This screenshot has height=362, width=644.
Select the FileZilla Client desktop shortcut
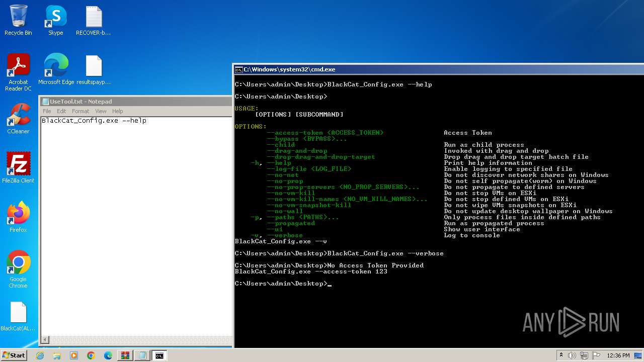click(18, 168)
